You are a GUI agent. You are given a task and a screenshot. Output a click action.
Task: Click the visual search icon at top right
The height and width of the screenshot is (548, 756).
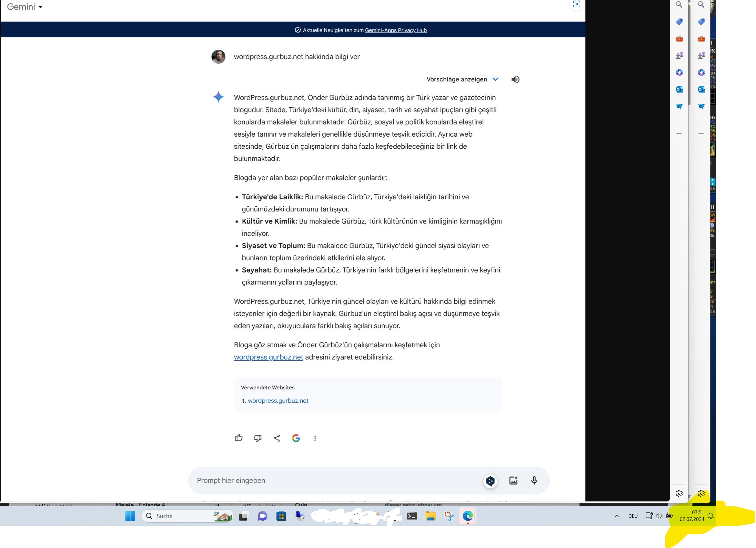[577, 4]
